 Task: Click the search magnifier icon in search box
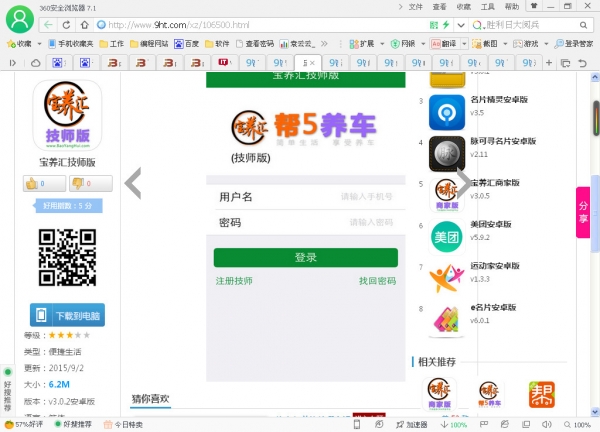tap(583, 25)
